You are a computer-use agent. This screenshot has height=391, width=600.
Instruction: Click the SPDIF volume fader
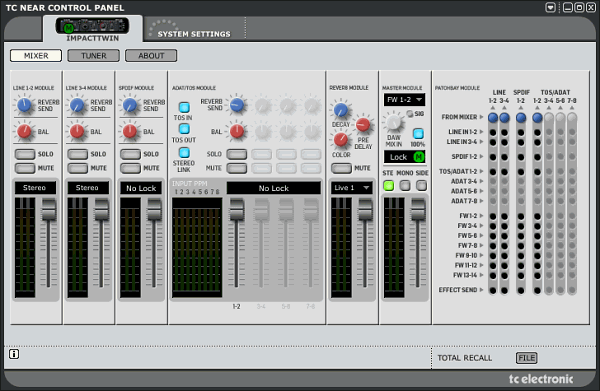coord(154,210)
